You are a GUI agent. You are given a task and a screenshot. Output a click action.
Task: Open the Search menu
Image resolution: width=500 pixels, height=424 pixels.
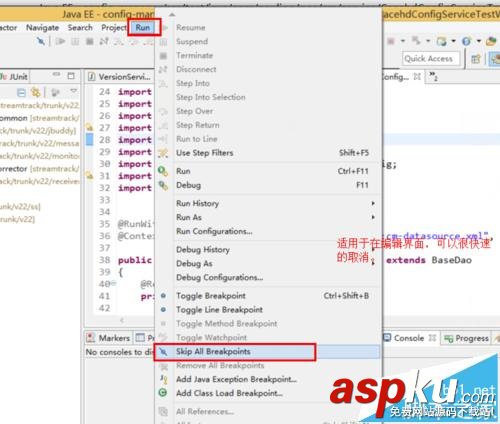[80, 28]
